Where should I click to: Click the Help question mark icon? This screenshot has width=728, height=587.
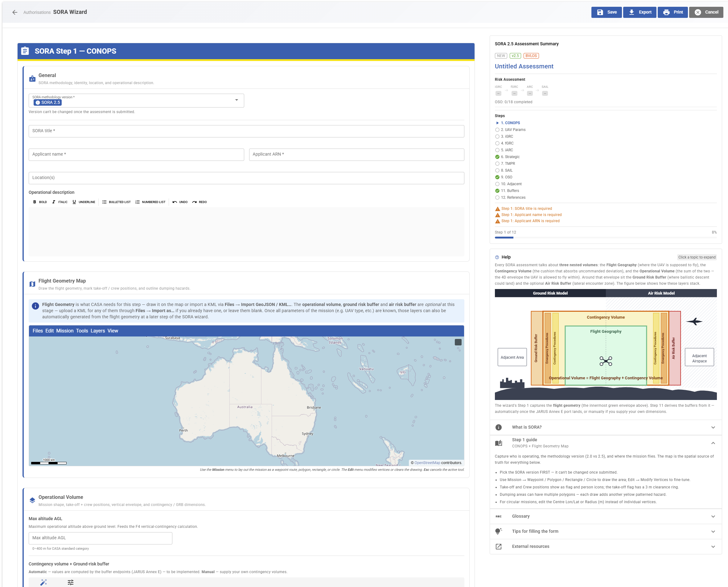(497, 257)
